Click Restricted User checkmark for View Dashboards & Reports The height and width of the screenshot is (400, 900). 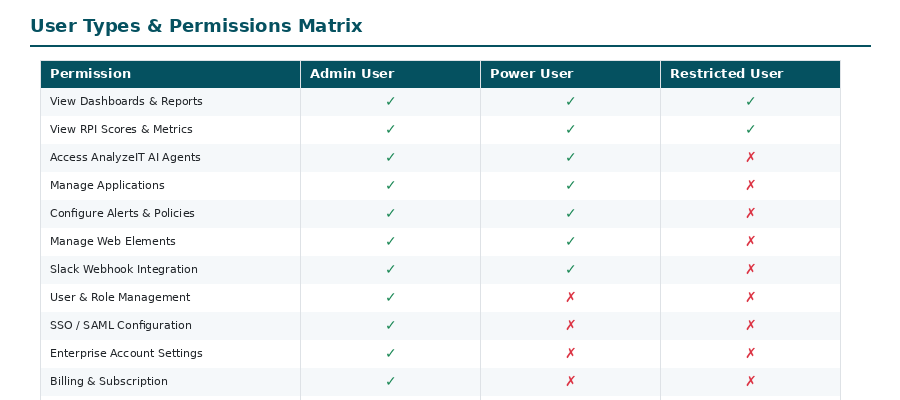(750, 102)
